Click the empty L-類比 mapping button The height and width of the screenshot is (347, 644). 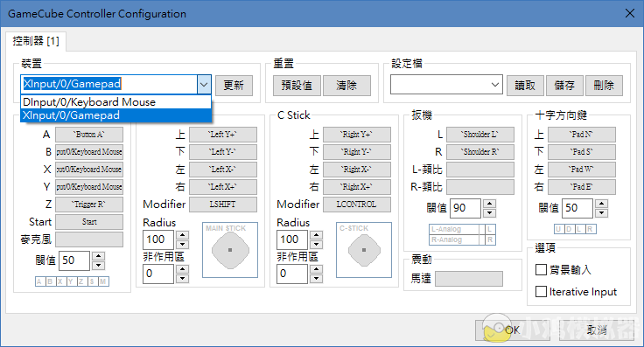(x=480, y=170)
